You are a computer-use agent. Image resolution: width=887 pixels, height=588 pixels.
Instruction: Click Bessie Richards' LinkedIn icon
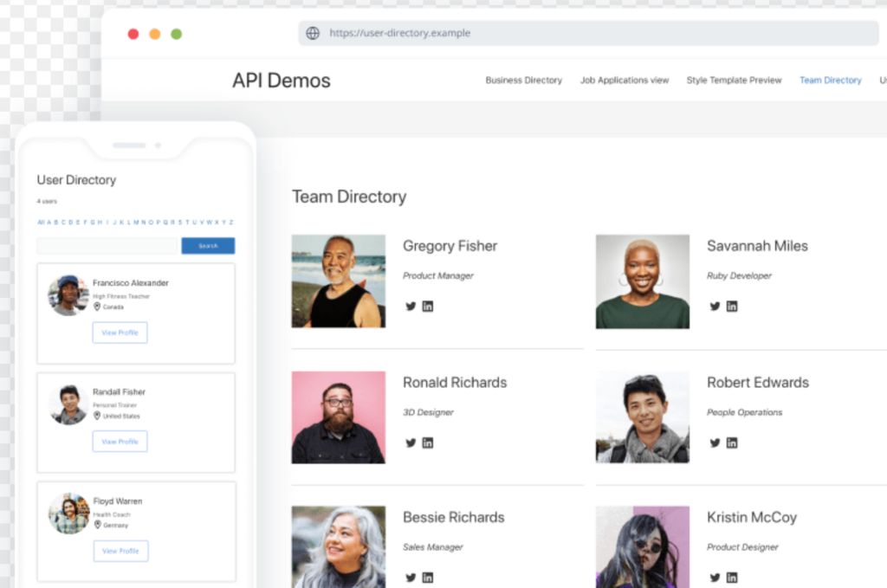click(x=428, y=578)
